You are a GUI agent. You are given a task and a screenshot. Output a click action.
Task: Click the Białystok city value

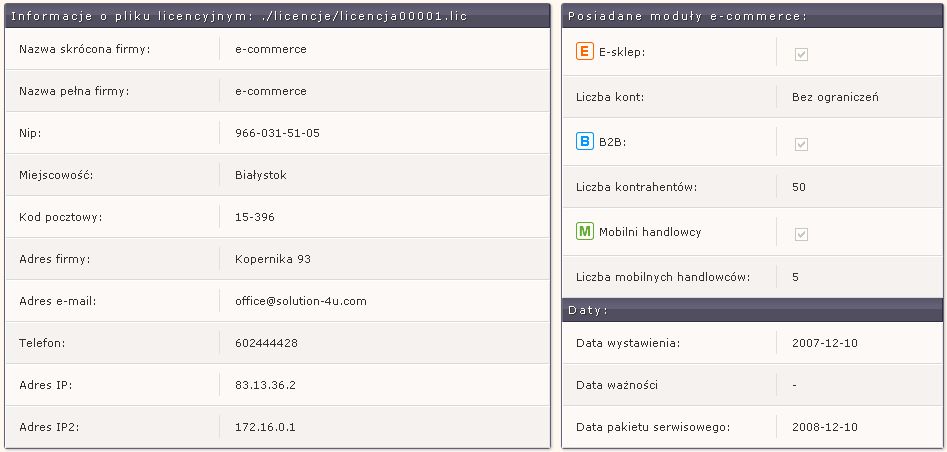click(261, 175)
